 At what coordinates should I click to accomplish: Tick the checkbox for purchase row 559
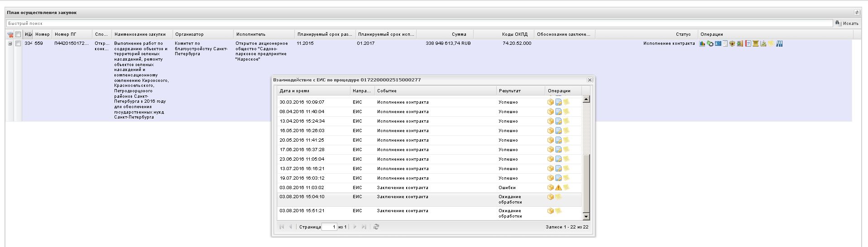click(18, 43)
